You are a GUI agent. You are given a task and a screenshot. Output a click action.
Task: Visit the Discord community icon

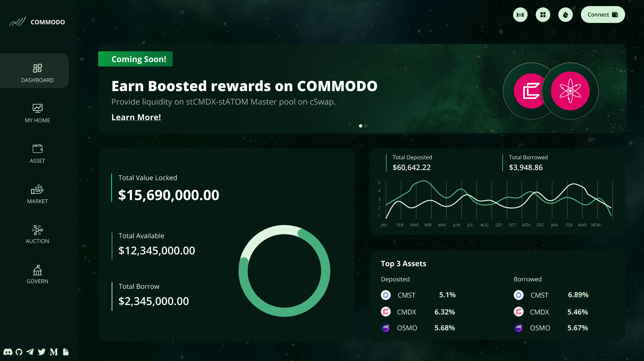[7, 352]
